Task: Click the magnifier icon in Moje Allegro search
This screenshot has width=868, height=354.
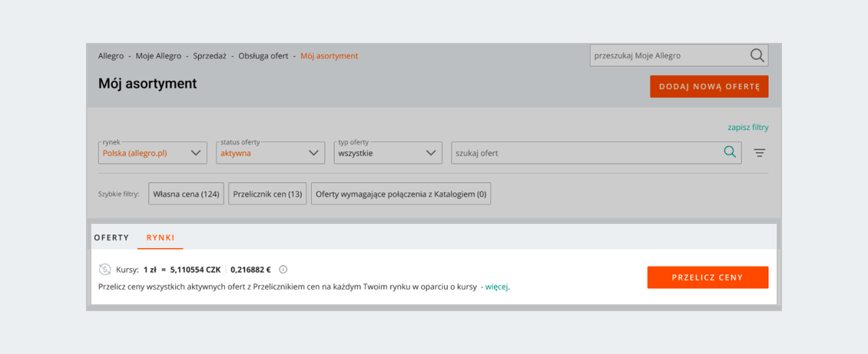Action: (x=757, y=56)
